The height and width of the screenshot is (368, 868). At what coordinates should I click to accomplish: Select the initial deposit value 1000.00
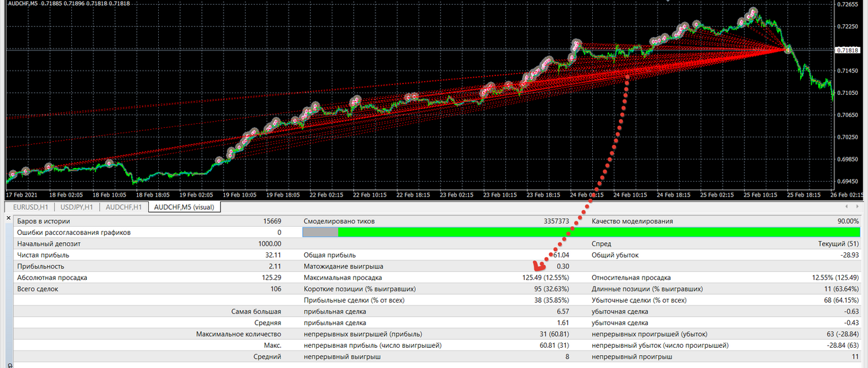click(269, 244)
